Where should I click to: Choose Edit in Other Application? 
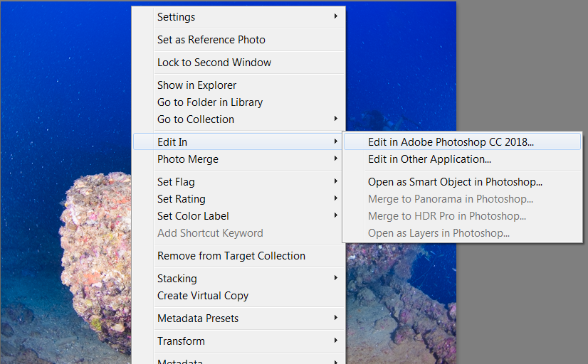463,159
